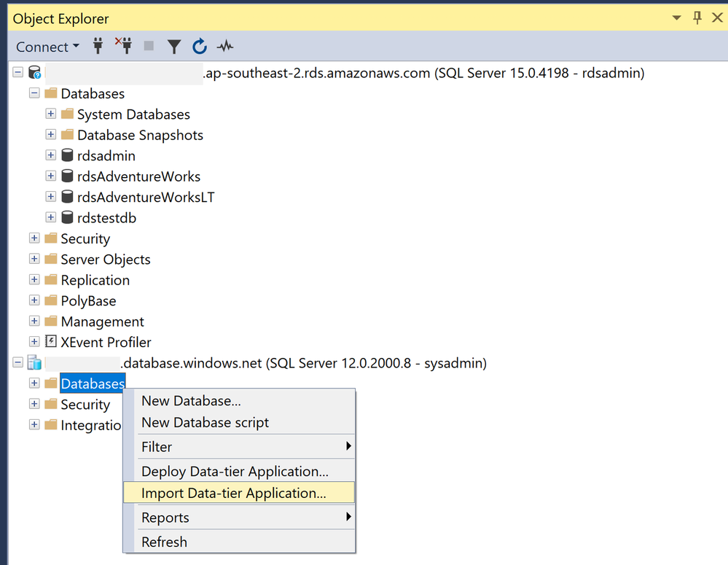The width and height of the screenshot is (728, 565).
Task: Select PolyBase tree item
Action: [88, 301]
